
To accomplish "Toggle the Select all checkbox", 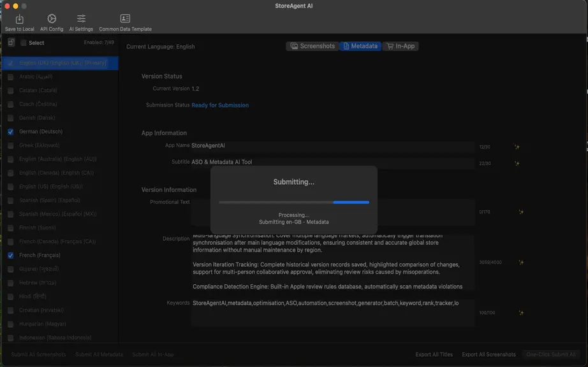I will 23,43.
